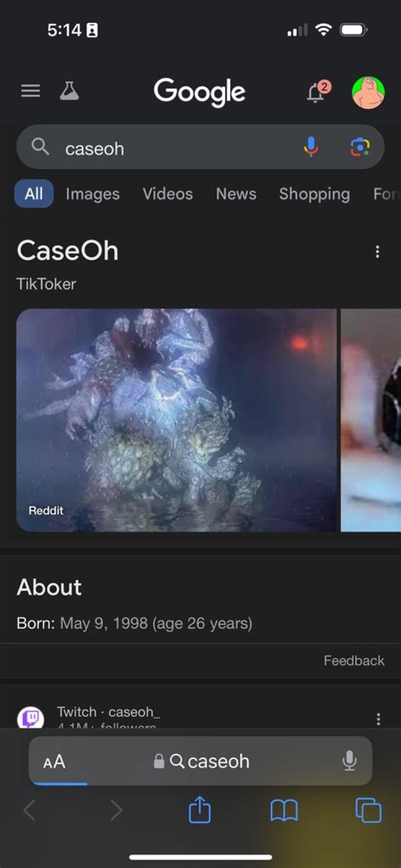The width and height of the screenshot is (401, 868).
Task: Tap the Safari address bar microphone
Action: click(x=349, y=761)
